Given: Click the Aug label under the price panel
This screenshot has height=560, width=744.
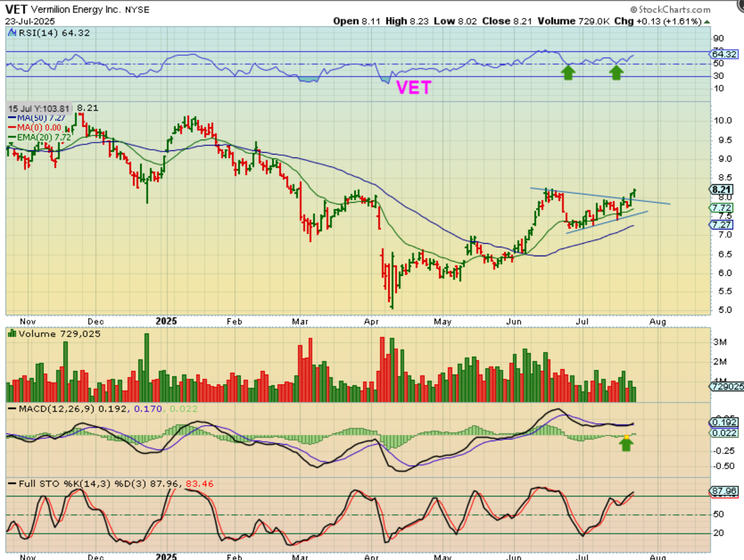Looking at the screenshot, I should (x=657, y=320).
